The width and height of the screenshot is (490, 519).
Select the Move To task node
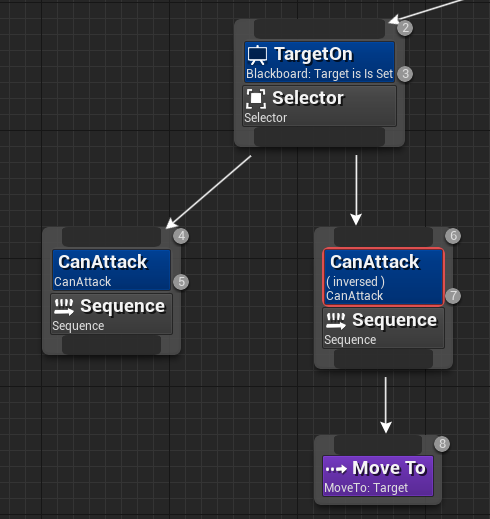point(378,476)
